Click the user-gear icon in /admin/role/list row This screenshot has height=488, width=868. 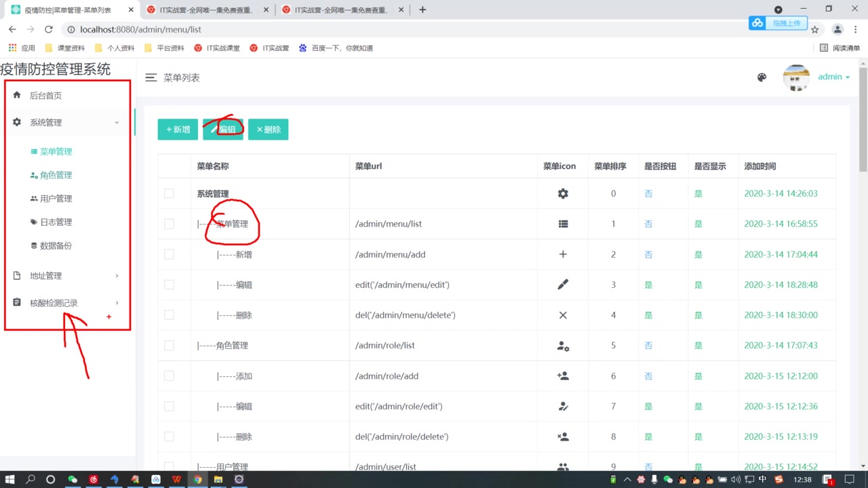click(x=563, y=346)
